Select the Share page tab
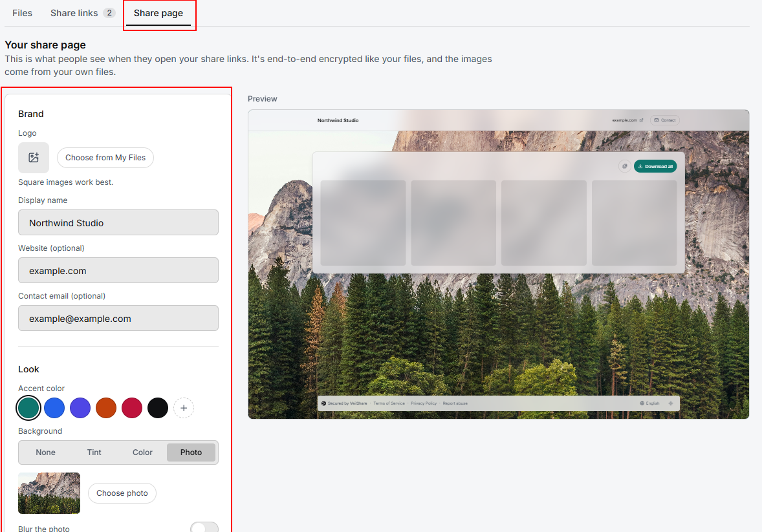This screenshot has height=532, width=762. (x=158, y=13)
